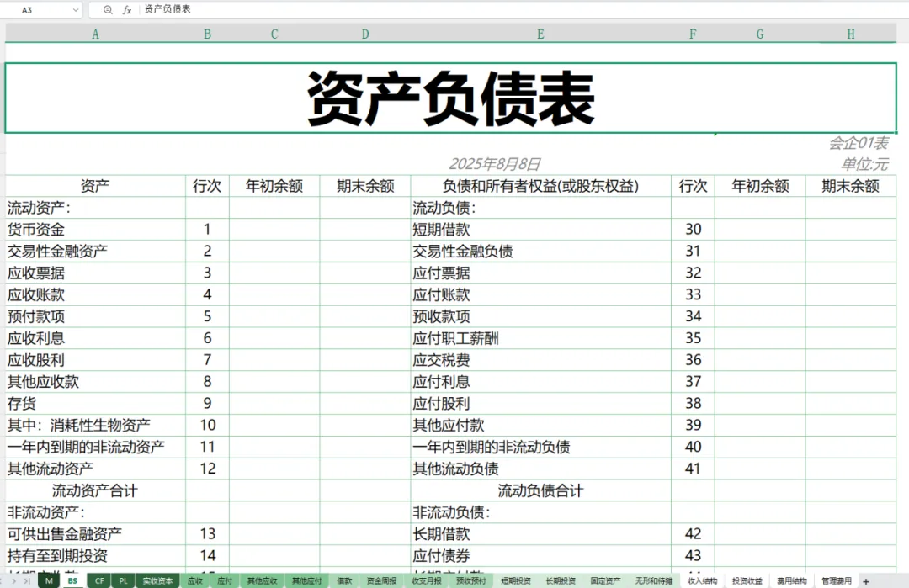Screen dimensions: 909x588
Task: Select the 可供出售金融资产 cell
Action: 96,534
